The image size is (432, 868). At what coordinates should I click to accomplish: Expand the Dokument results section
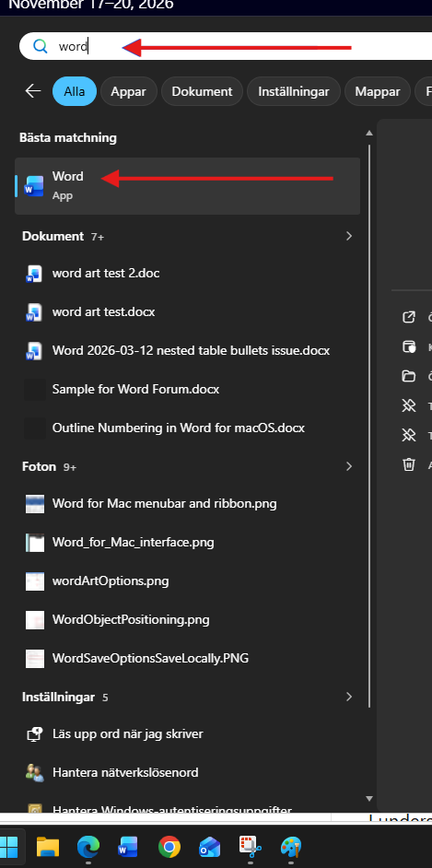point(349,237)
